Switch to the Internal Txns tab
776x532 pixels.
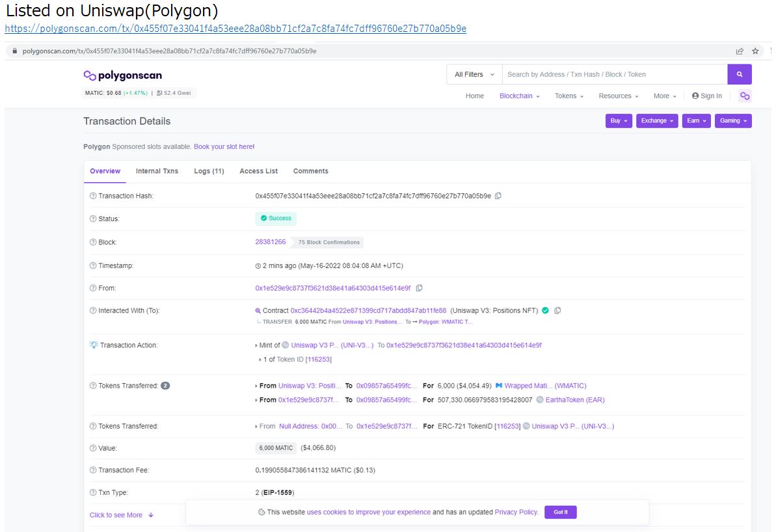pos(157,171)
